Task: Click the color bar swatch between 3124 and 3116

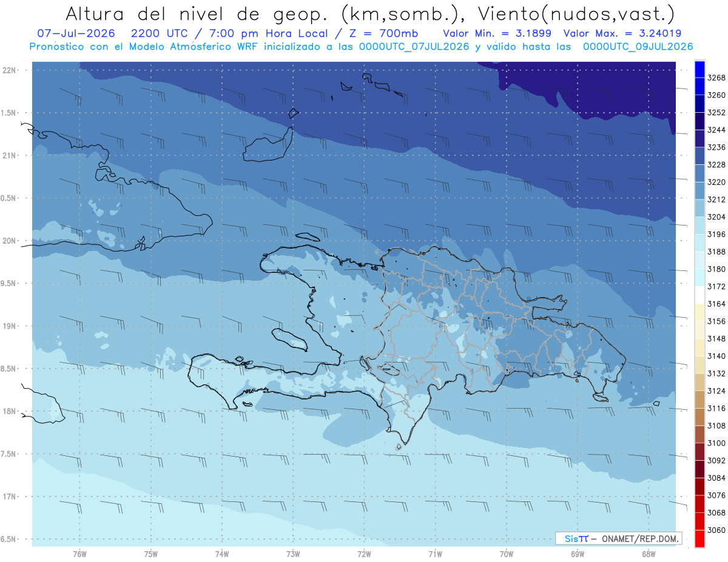Action: (x=699, y=400)
